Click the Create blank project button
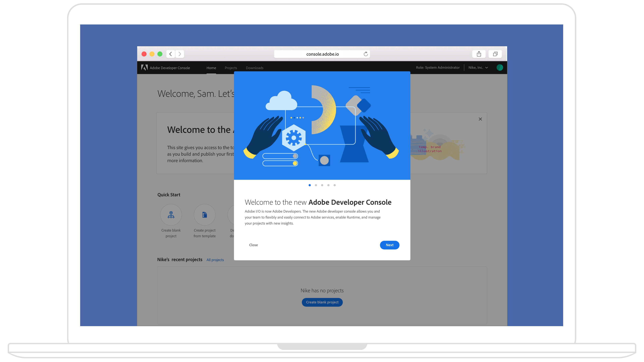Image resolution: width=644 pixels, height=362 pixels. (322, 302)
